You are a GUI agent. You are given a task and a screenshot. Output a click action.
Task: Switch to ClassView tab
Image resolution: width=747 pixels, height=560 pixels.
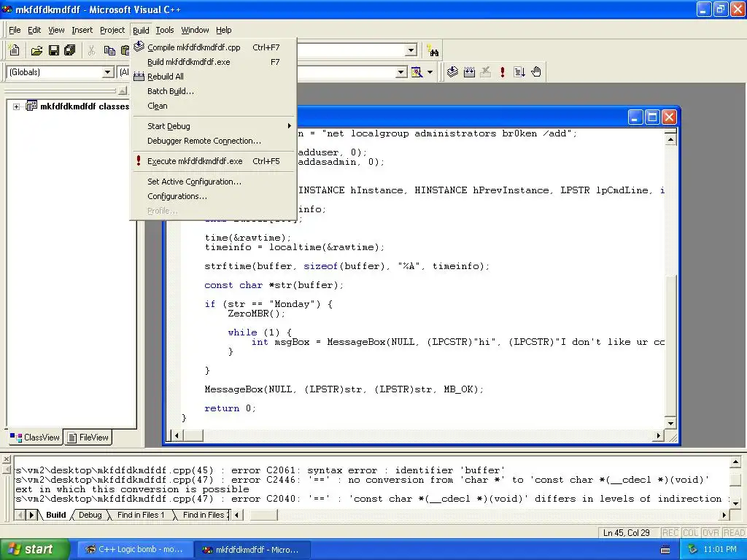point(35,437)
